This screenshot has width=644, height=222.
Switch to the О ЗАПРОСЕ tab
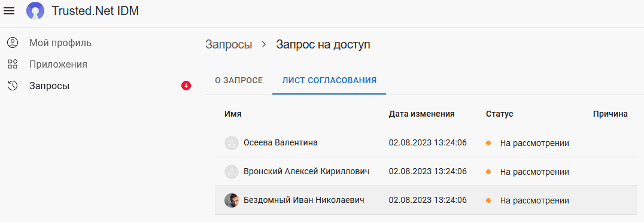(239, 80)
